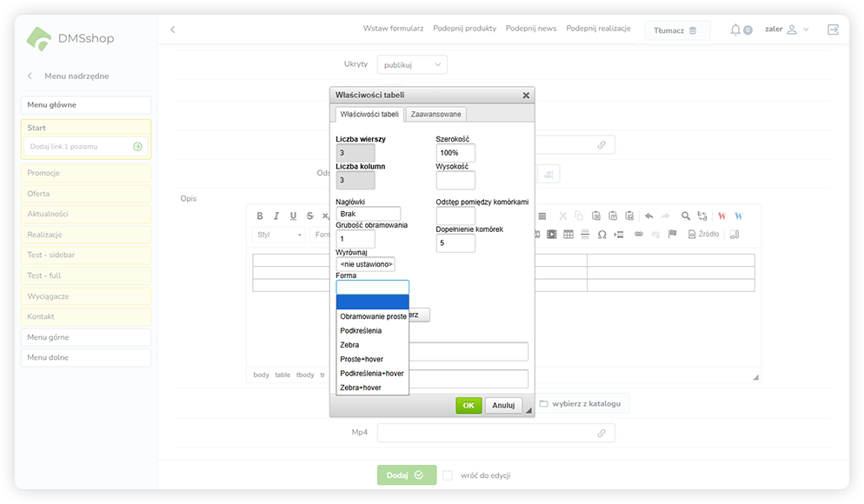Open the Wyrównaj alignment dropdown
864x504 pixels.
tap(365, 263)
